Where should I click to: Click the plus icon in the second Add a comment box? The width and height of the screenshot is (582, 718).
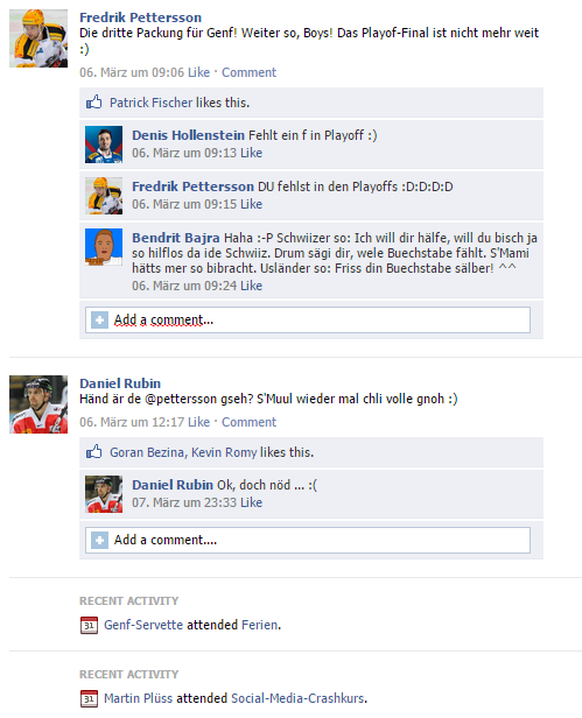99,540
